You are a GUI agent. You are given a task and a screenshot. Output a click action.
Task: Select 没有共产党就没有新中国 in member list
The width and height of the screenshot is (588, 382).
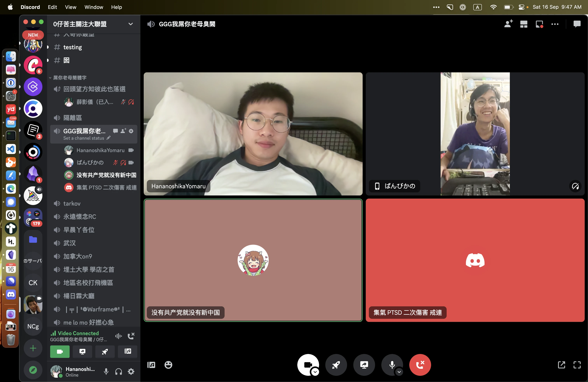pos(100,175)
